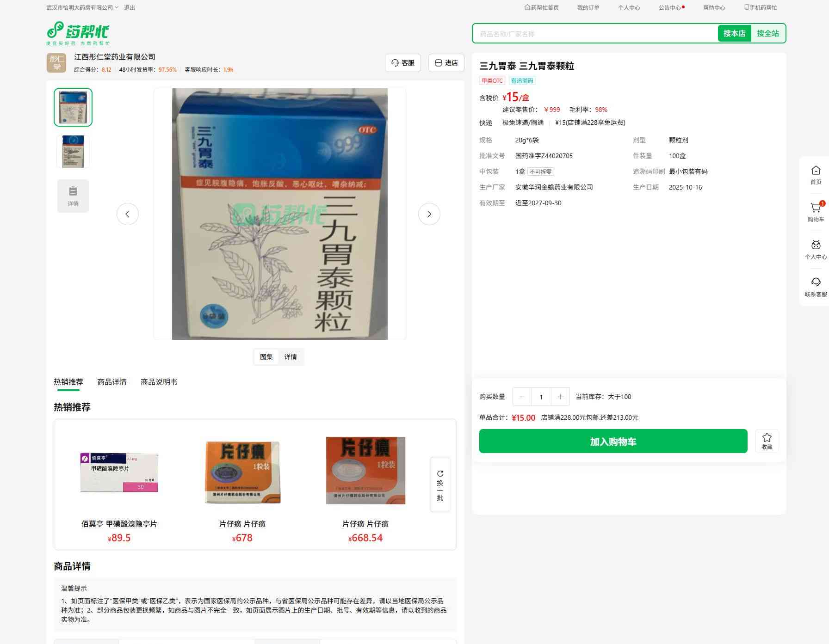The width and height of the screenshot is (829, 644).
Task: Open personal center owl icon in sidebar
Action: [x=816, y=245]
